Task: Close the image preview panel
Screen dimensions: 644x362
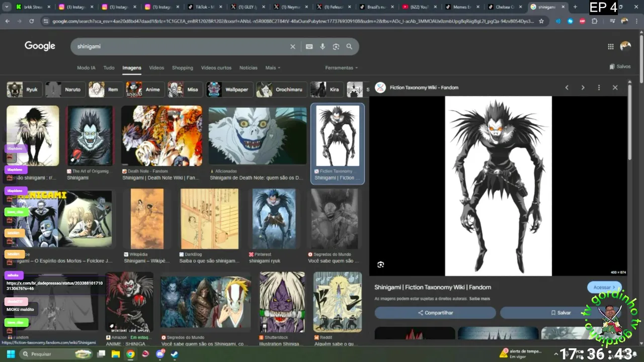Action: [615, 87]
